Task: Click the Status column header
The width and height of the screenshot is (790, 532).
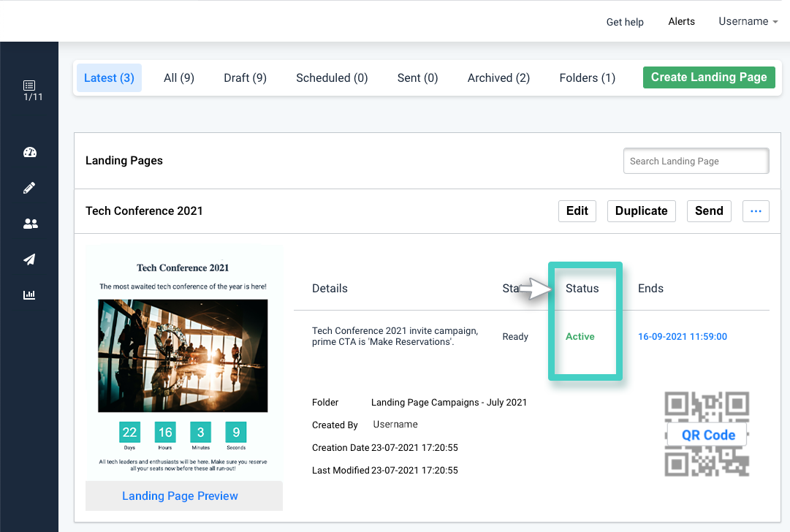Action: (x=582, y=288)
